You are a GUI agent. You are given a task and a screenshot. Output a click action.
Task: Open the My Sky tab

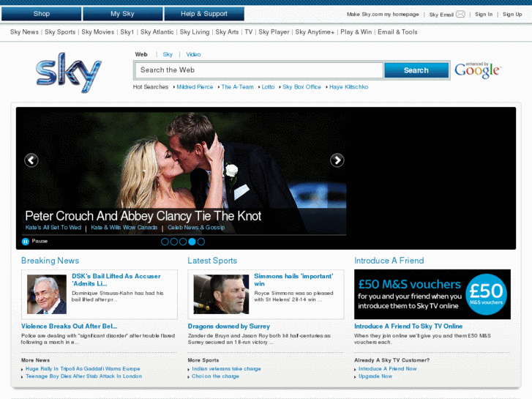click(x=122, y=14)
